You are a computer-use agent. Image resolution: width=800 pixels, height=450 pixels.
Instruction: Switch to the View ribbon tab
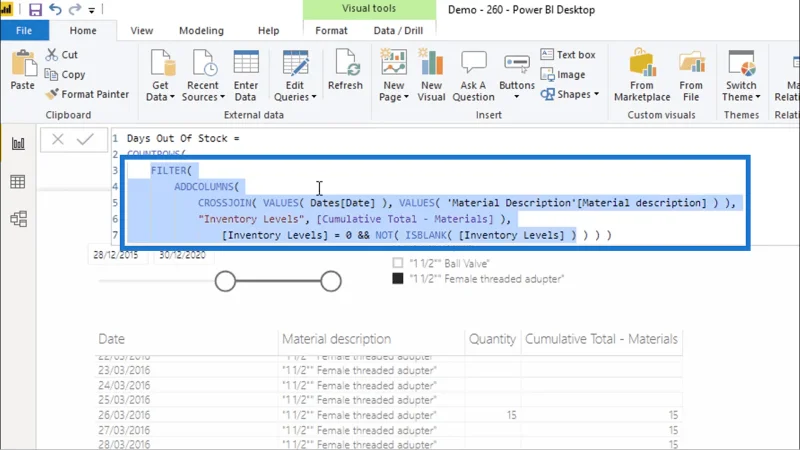click(141, 31)
